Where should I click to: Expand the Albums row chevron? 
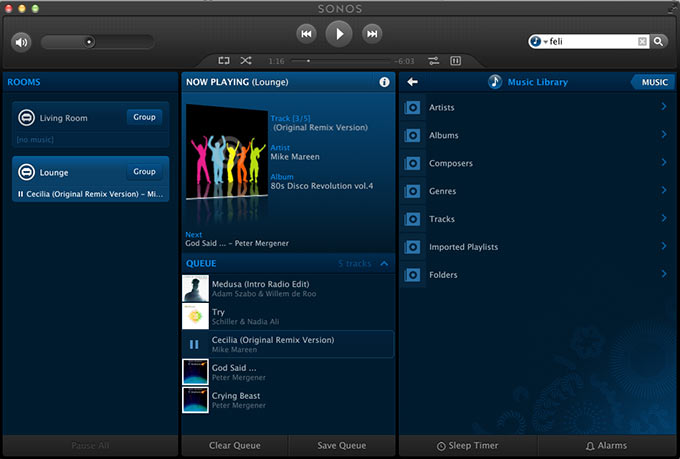(x=664, y=134)
